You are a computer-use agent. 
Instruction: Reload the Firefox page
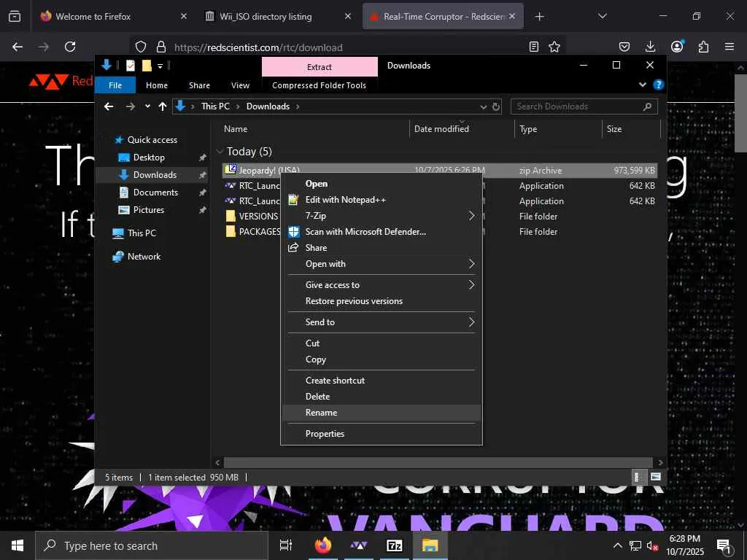pos(70,47)
